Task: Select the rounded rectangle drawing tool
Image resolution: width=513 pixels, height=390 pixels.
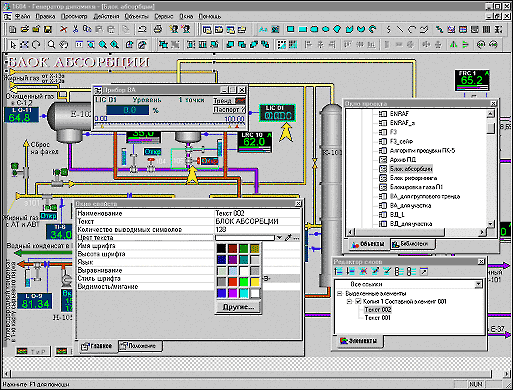Action: pos(314,29)
